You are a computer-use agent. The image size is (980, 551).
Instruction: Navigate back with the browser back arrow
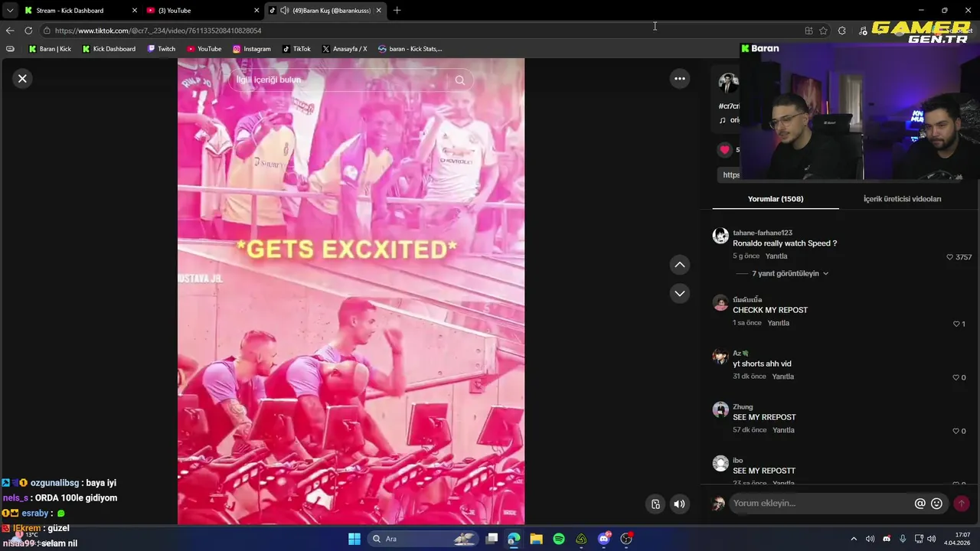pyautogui.click(x=9, y=31)
